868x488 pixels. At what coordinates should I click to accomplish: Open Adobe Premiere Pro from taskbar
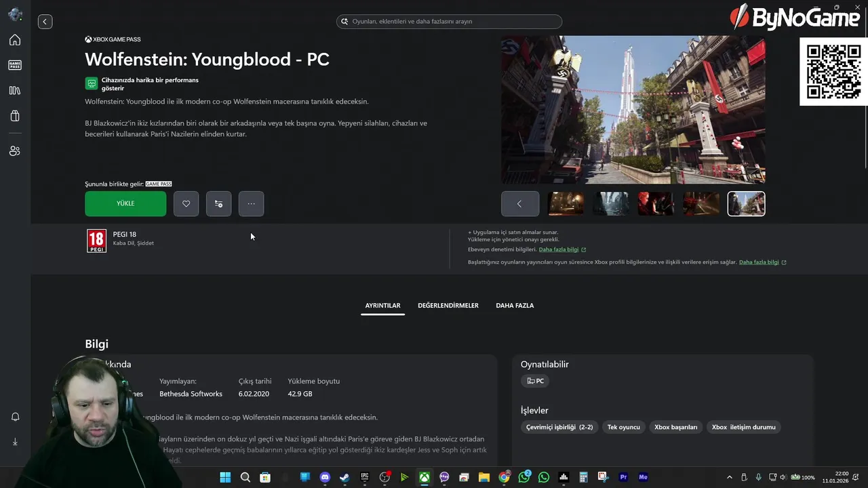623,477
